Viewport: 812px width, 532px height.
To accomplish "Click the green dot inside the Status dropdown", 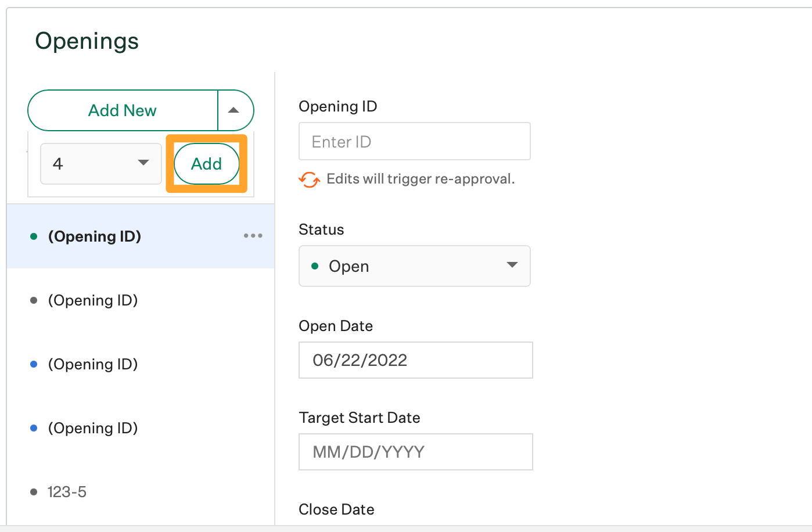I will (314, 266).
